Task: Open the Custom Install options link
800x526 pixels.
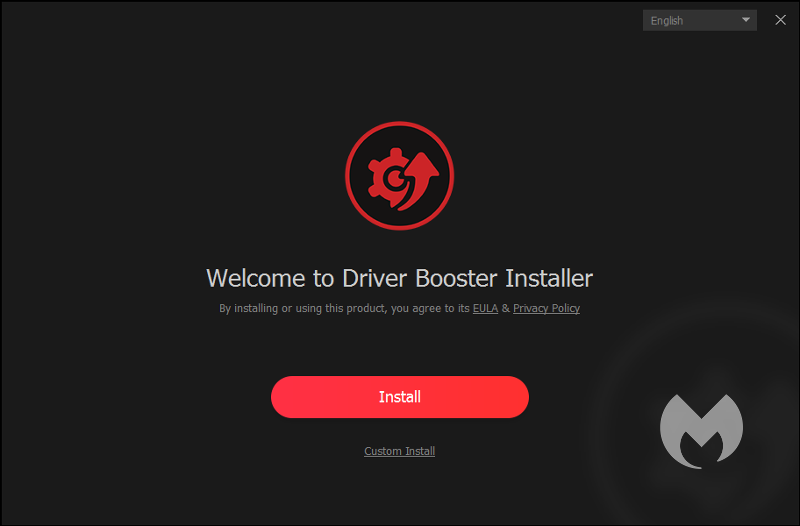Action: [x=399, y=451]
